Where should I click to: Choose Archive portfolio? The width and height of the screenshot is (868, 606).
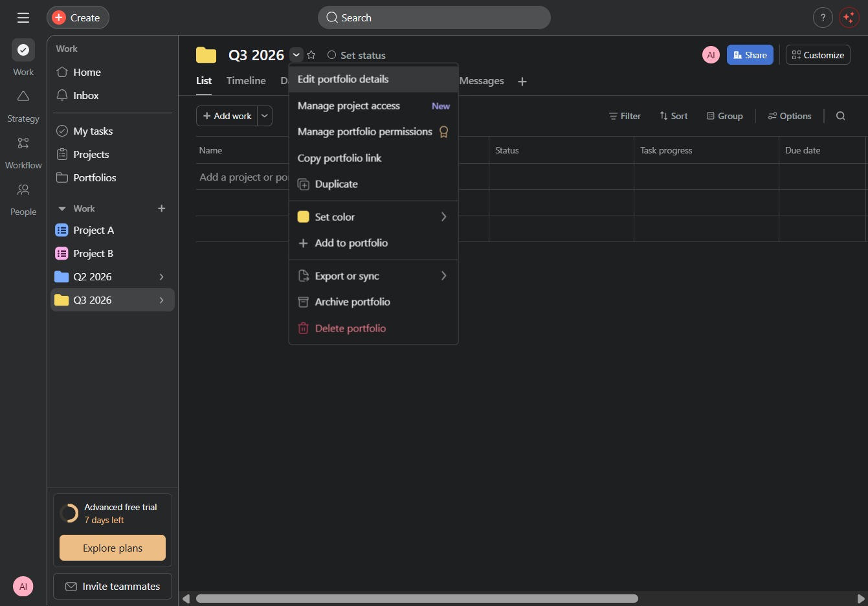(373, 302)
